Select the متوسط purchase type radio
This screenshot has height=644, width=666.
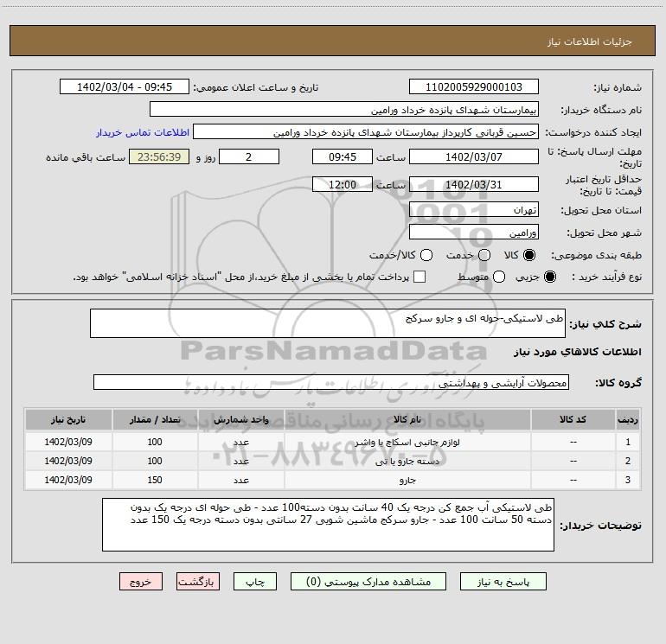coord(499,277)
